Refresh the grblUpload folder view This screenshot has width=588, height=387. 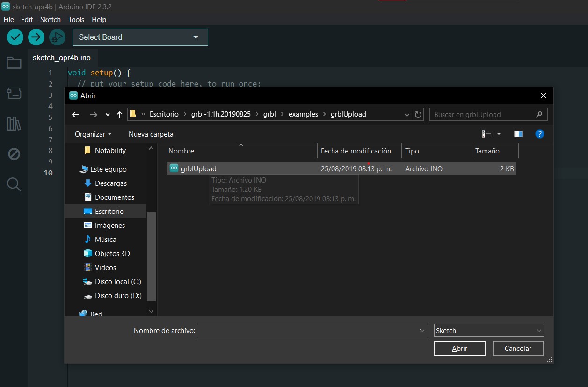pyautogui.click(x=419, y=114)
